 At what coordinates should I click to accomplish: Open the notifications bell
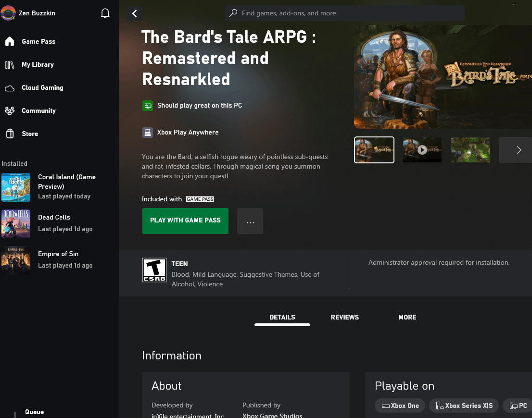(x=105, y=13)
